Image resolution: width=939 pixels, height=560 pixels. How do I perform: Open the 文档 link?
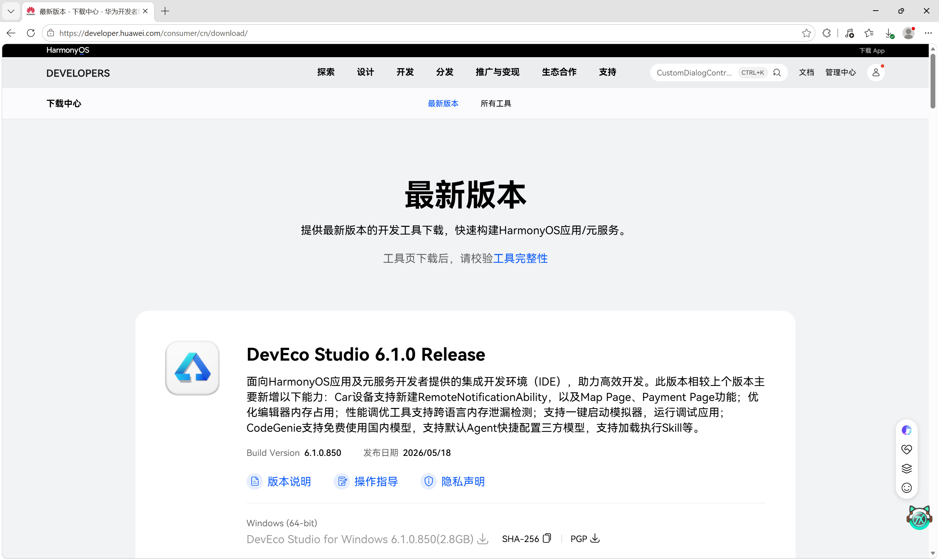click(x=806, y=73)
